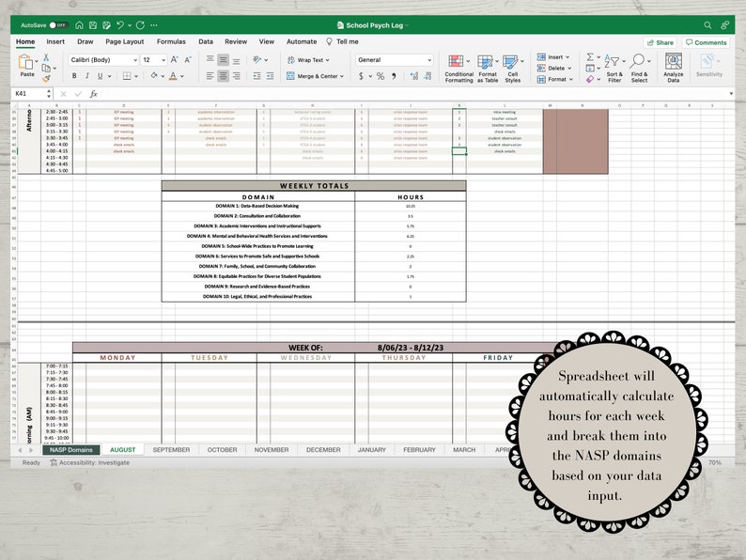Open the Formulas tab
746x560 pixels.
(171, 42)
